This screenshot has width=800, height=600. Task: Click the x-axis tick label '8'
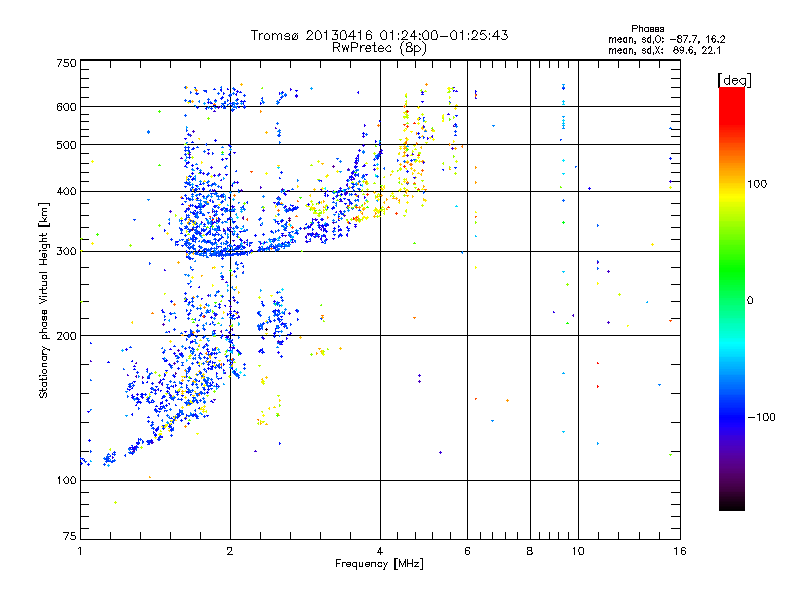pos(530,551)
